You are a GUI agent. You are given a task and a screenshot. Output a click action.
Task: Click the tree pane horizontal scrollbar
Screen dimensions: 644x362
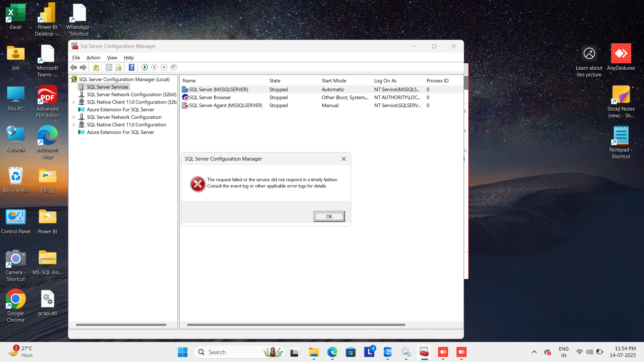(121, 325)
